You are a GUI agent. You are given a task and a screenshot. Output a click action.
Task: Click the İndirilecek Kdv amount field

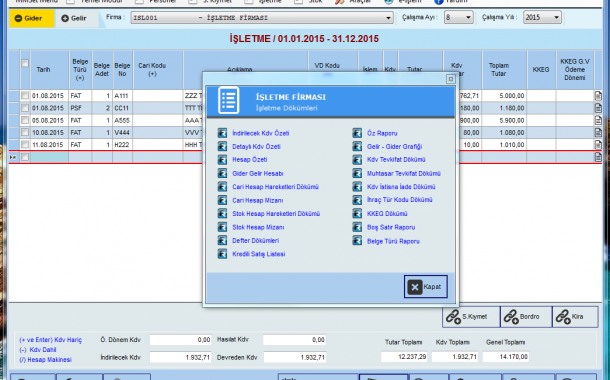[180, 357]
